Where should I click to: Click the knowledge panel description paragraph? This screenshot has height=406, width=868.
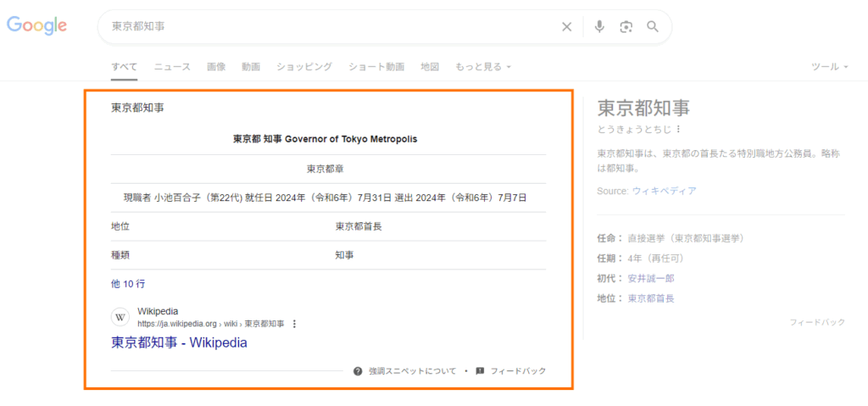click(721, 161)
